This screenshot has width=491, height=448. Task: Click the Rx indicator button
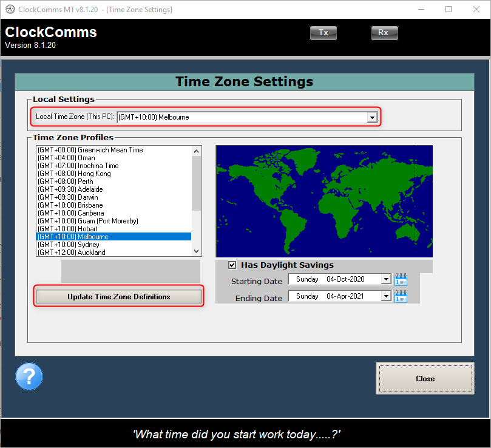click(385, 33)
